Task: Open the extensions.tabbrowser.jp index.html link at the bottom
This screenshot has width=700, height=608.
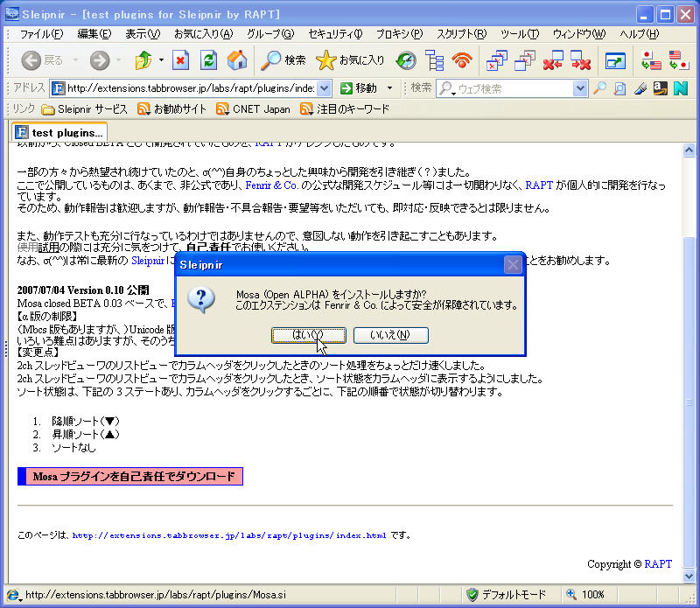Action: coord(229,535)
